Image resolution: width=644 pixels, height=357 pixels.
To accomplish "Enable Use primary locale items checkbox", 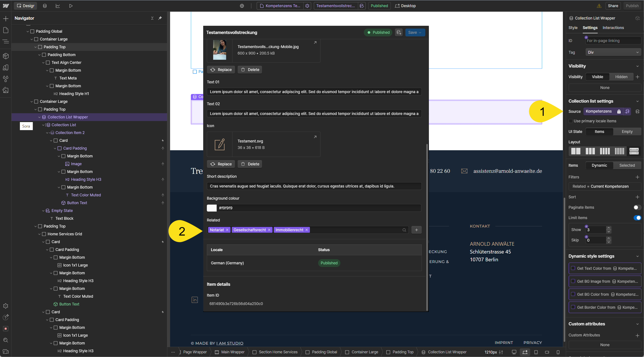I will 570,121.
